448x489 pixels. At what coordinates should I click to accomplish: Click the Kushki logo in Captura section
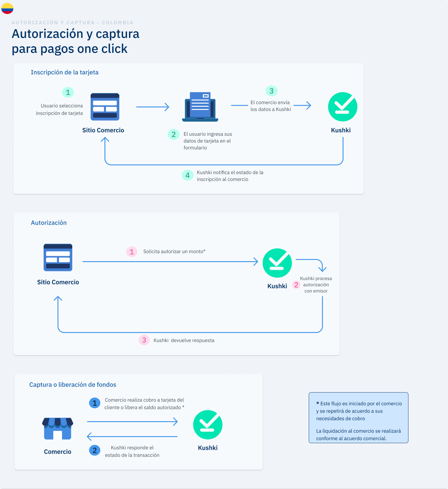[x=208, y=425]
